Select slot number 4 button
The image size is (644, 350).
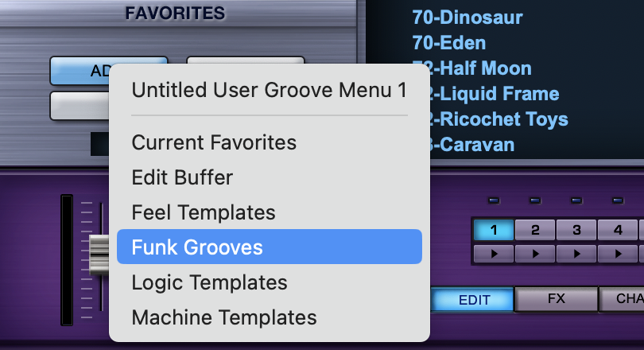[618, 231]
